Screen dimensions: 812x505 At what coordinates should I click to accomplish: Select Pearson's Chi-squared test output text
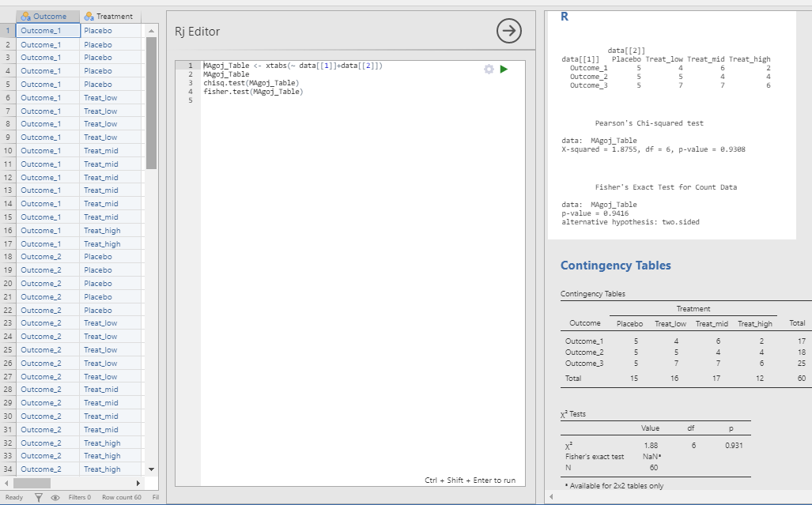coord(648,123)
